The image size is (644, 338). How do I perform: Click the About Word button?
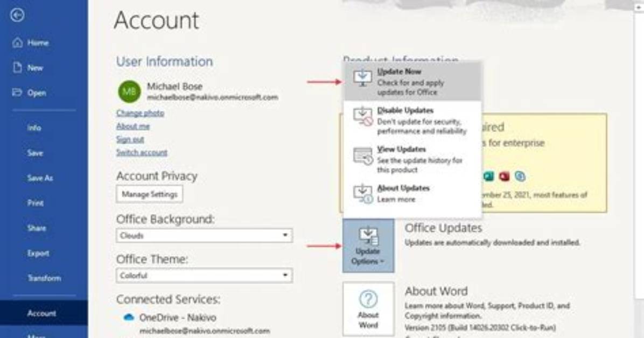[x=368, y=309]
